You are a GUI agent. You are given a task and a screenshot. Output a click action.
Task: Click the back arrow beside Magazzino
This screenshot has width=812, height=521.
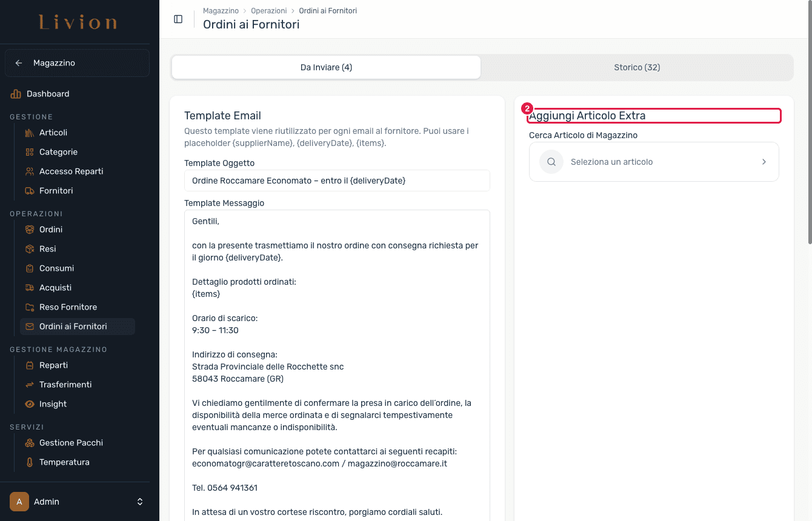pos(19,63)
